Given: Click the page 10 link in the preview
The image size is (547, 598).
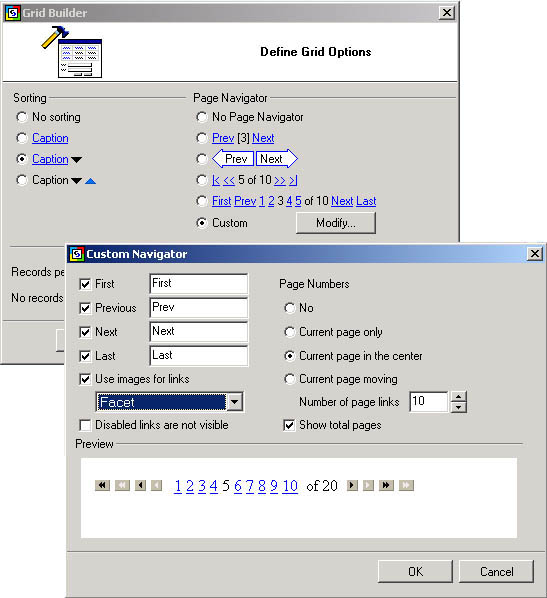Looking at the screenshot, I should click(x=290, y=486).
